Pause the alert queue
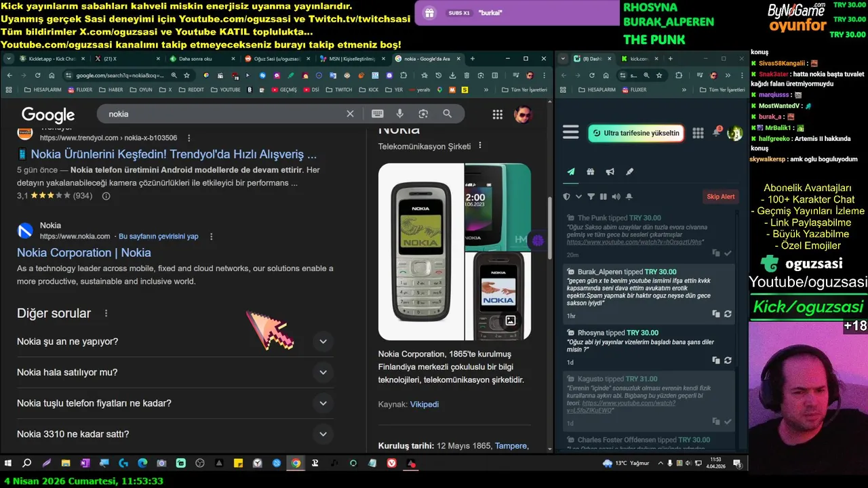 [x=603, y=197]
